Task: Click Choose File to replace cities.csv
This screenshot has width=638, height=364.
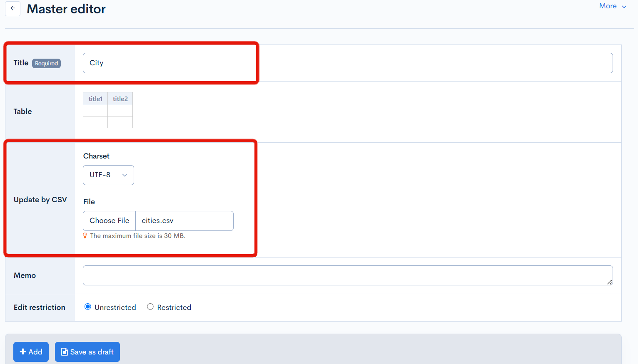Action: click(109, 220)
